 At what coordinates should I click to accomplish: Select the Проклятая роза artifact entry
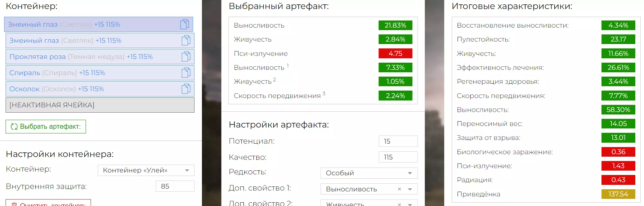pos(81,56)
